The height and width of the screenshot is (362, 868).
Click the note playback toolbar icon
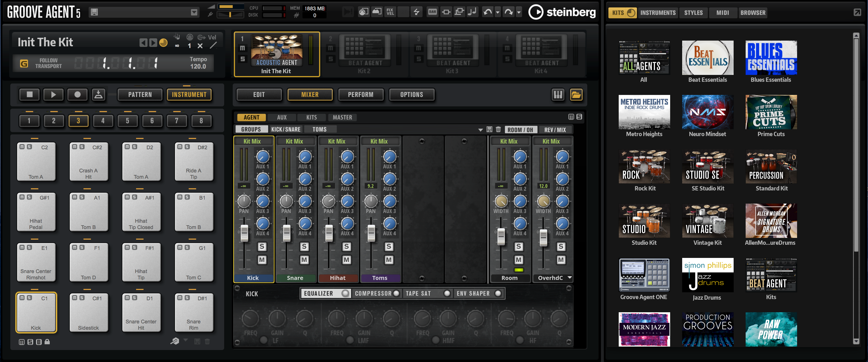(472, 12)
